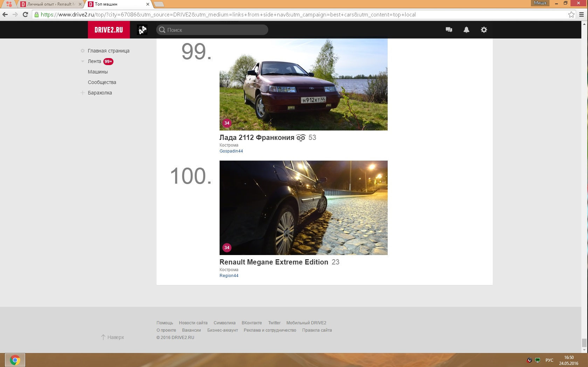Go forward using the browser forward arrow
The image size is (588, 367).
15,14
